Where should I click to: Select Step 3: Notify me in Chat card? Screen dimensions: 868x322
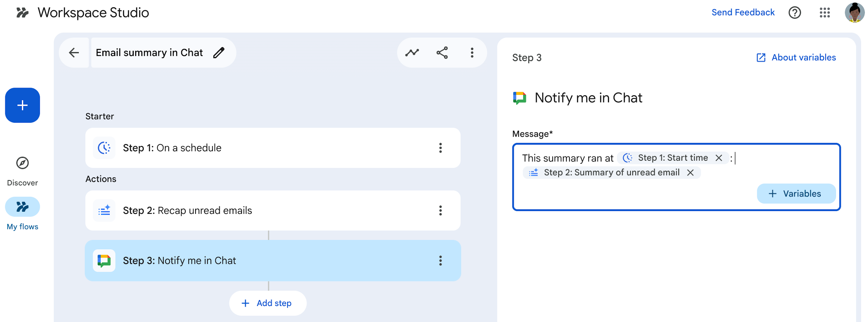click(x=273, y=261)
